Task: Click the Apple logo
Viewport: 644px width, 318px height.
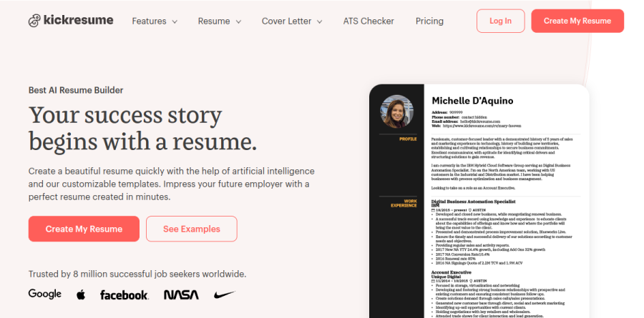Action: [x=81, y=294]
